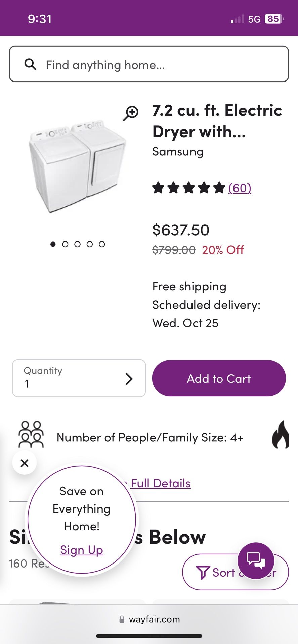This screenshot has height=644, width=298.
Task: Open the Sign Up link
Action: [82, 550]
